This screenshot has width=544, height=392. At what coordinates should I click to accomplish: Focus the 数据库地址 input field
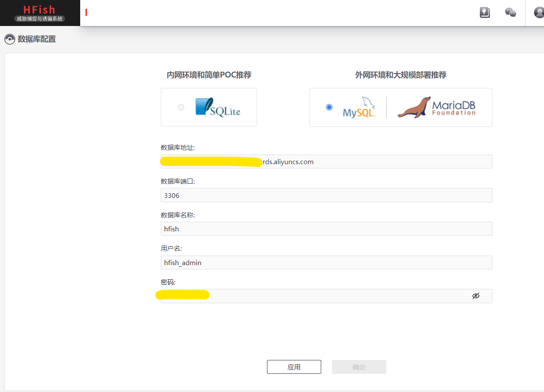(x=326, y=162)
